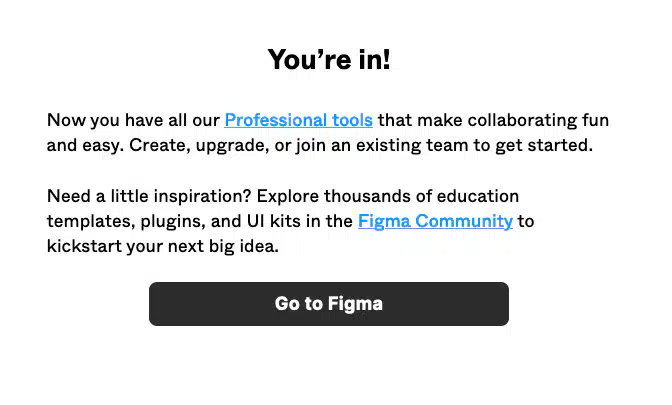Click the word "Figma" on the dark button

tap(355, 304)
